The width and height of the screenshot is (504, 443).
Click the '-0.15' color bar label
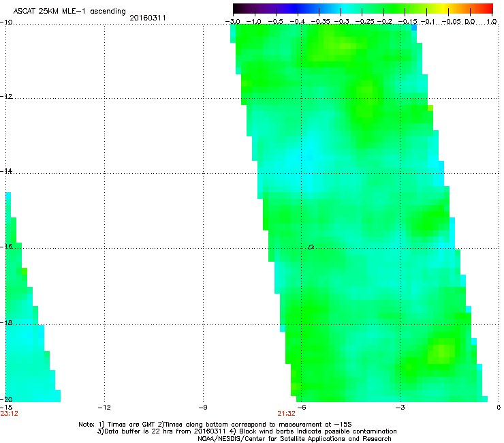[x=407, y=22]
